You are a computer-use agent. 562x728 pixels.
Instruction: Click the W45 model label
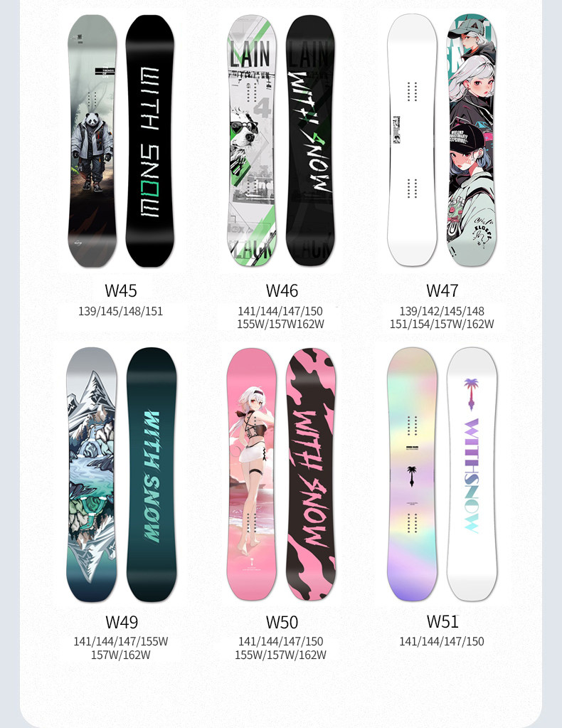(121, 290)
